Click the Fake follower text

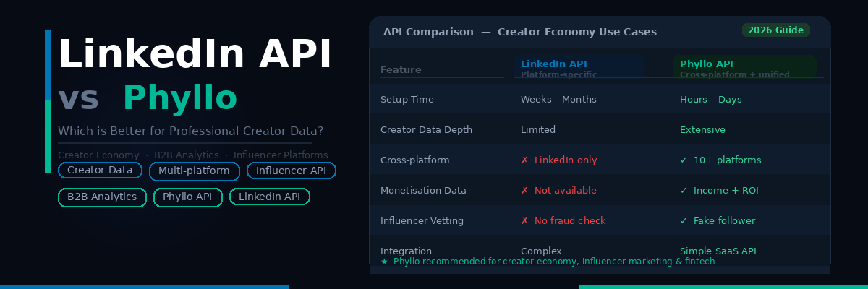tap(724, 220)
